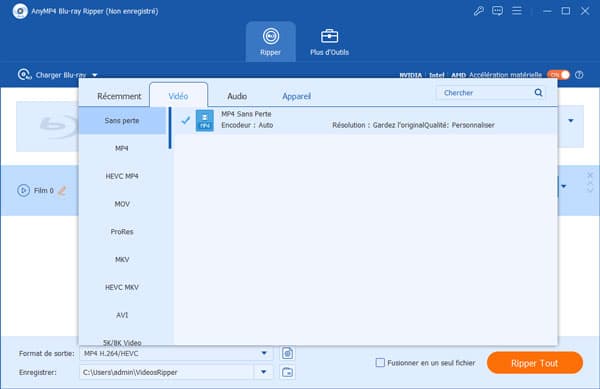Select MP4 format category
600x389 pixels.
click(122, 148)
